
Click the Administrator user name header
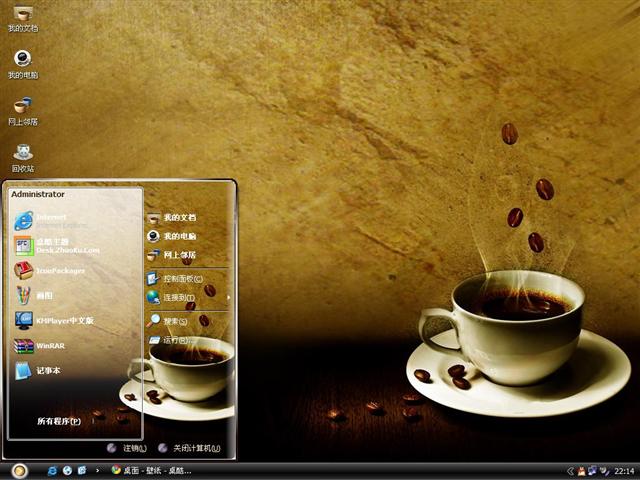click(38, 194)
